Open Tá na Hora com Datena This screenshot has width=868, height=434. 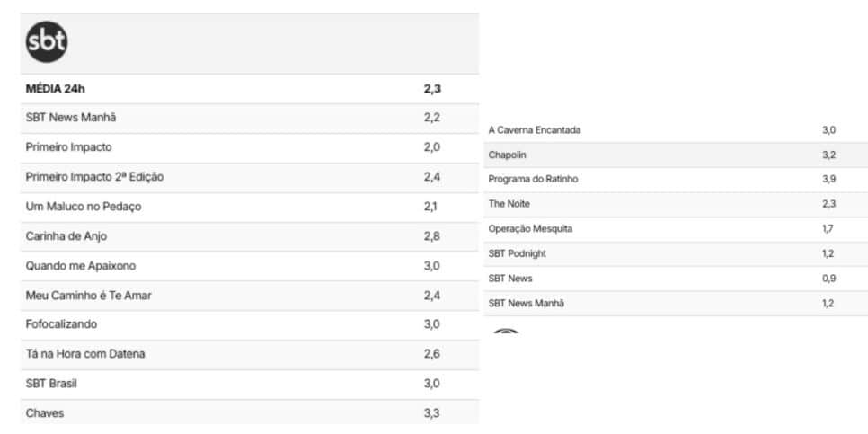pos(250,354)
